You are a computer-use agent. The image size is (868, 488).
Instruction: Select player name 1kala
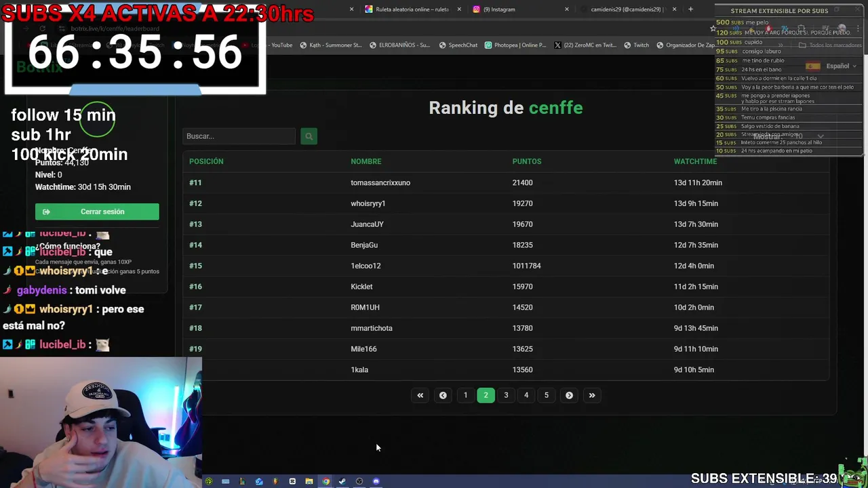359,370
